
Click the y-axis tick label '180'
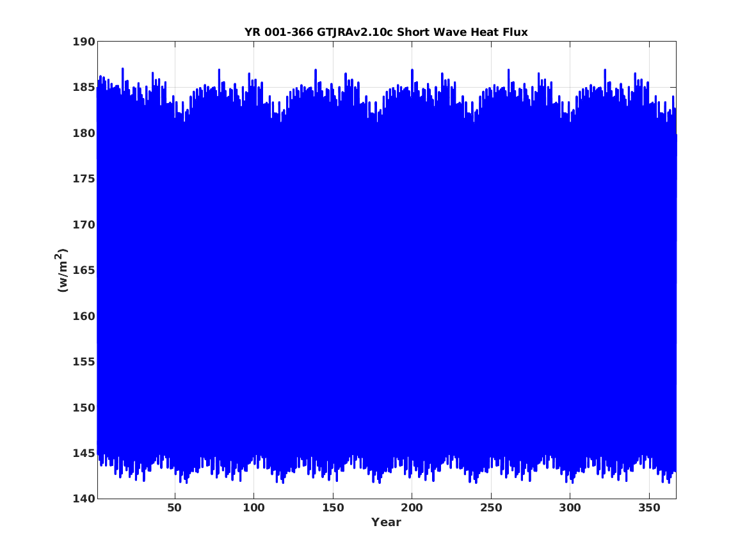point(83,133)
